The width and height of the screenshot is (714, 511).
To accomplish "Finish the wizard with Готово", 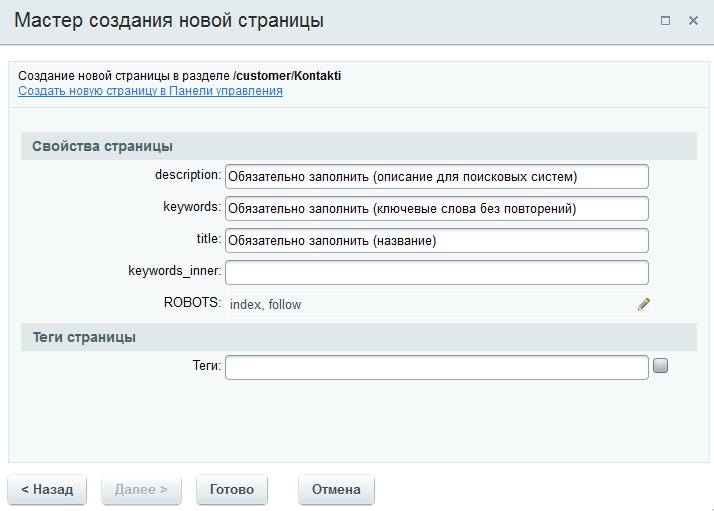I will click(232, 490).
